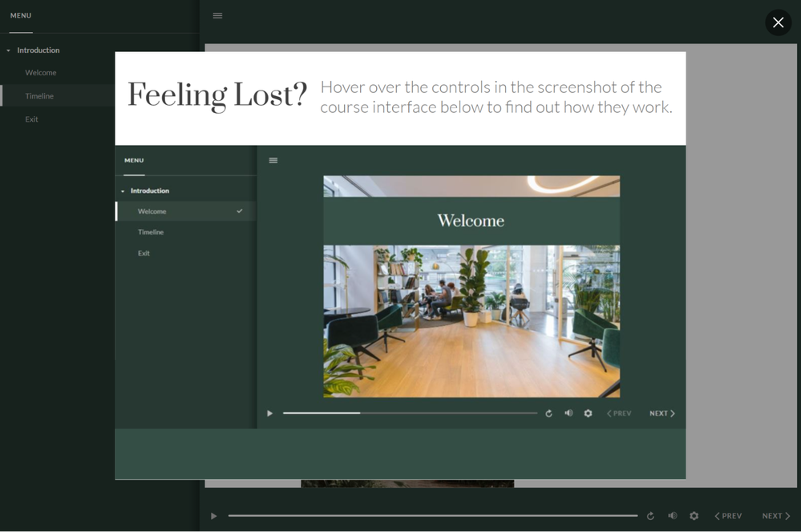Click settings gear in the interface screenshot
801x532 pixels.
click(x=588, y=413)
